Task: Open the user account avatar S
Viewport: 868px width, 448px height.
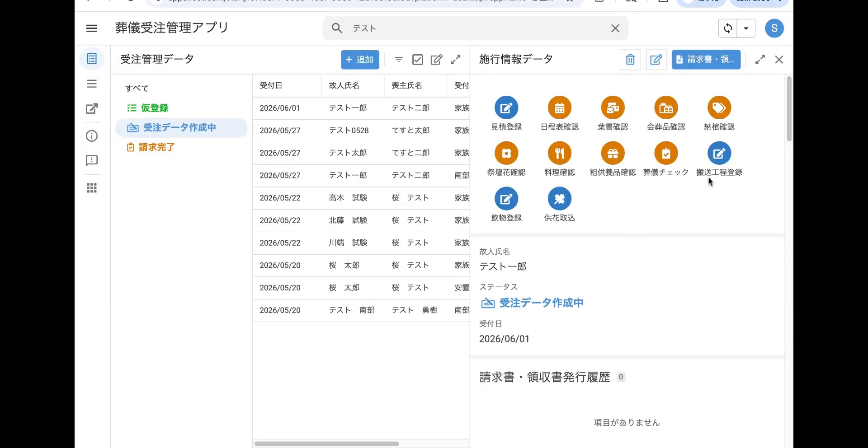Action: 774,28
